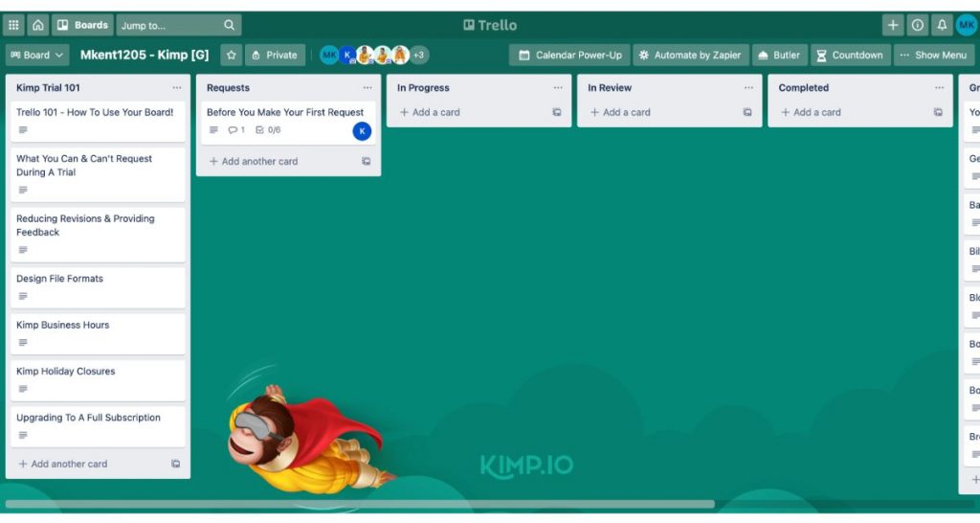
Task: Click blue K member avatar on board header
Action: coord(347,55)
